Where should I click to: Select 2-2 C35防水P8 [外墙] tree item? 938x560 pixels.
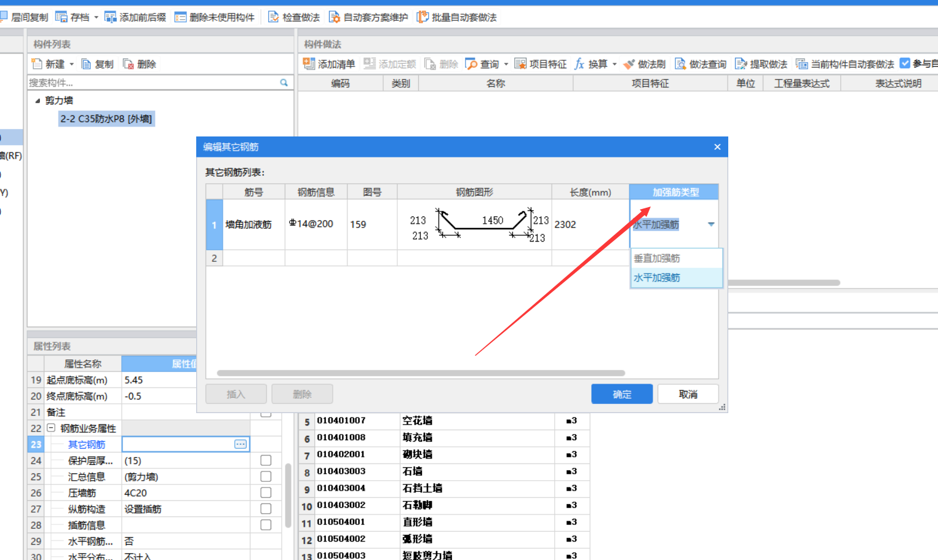coord(106,119)
